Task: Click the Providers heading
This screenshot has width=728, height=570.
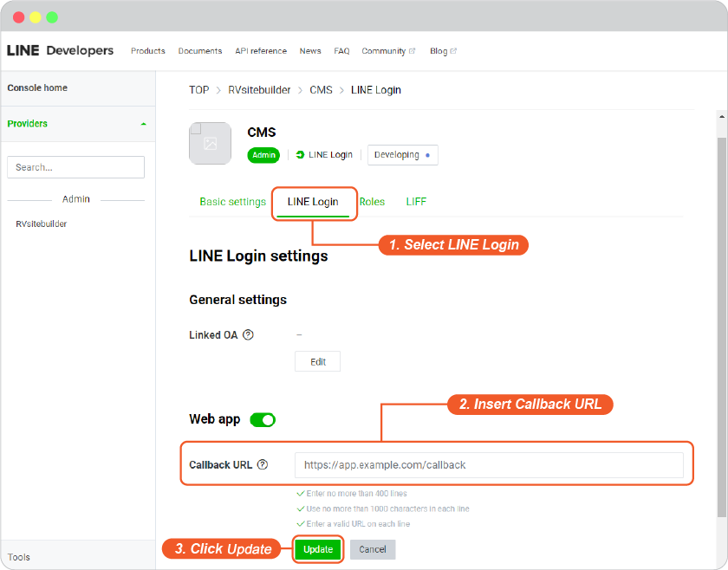Action: pyautogui.click(x=28, y=124)
